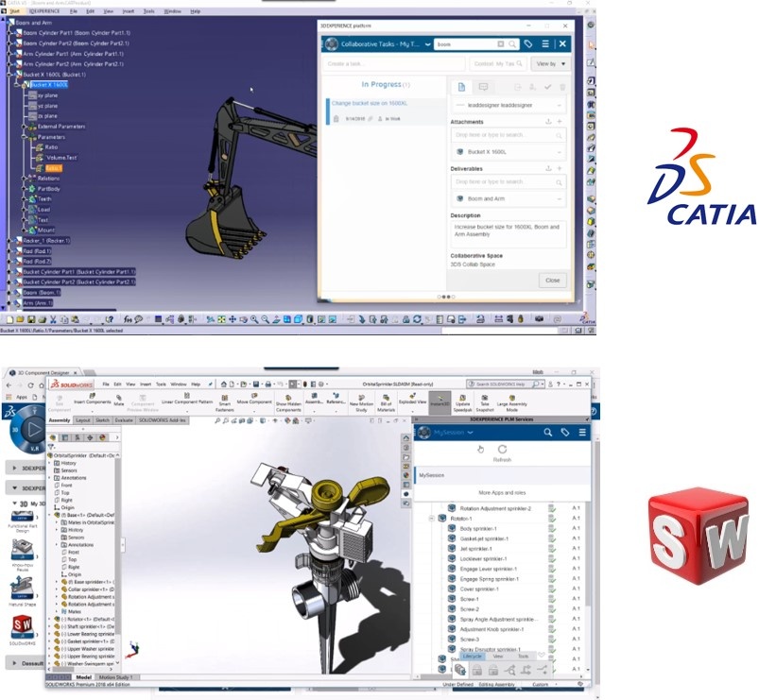The width and height of the screenshot is (759, 700).
Task: Select Rocker_1 (Rocker.1) in tree
Action: 46,241
